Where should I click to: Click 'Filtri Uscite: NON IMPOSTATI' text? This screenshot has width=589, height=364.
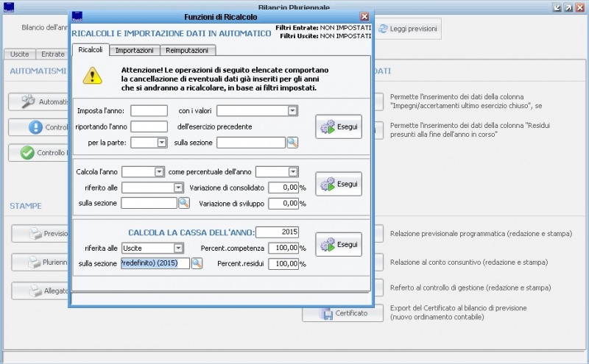pyautogui.click(x=325, y=36)
